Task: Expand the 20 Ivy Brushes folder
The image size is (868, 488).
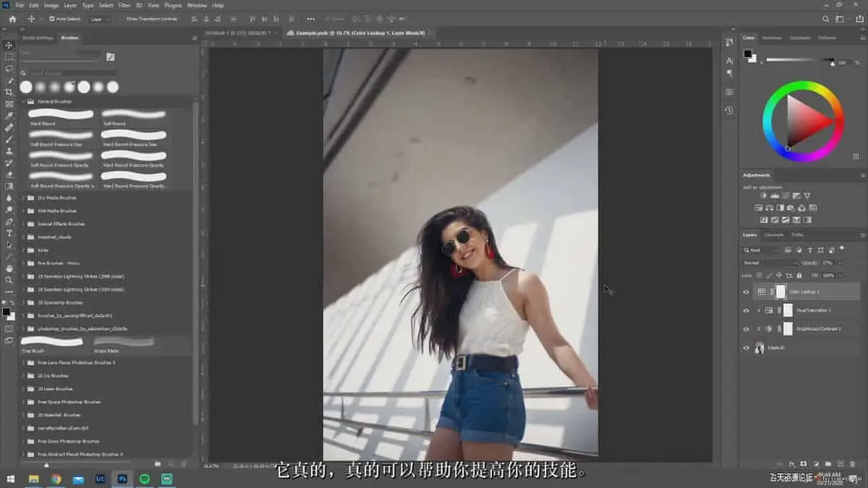Action: point(23,376)
